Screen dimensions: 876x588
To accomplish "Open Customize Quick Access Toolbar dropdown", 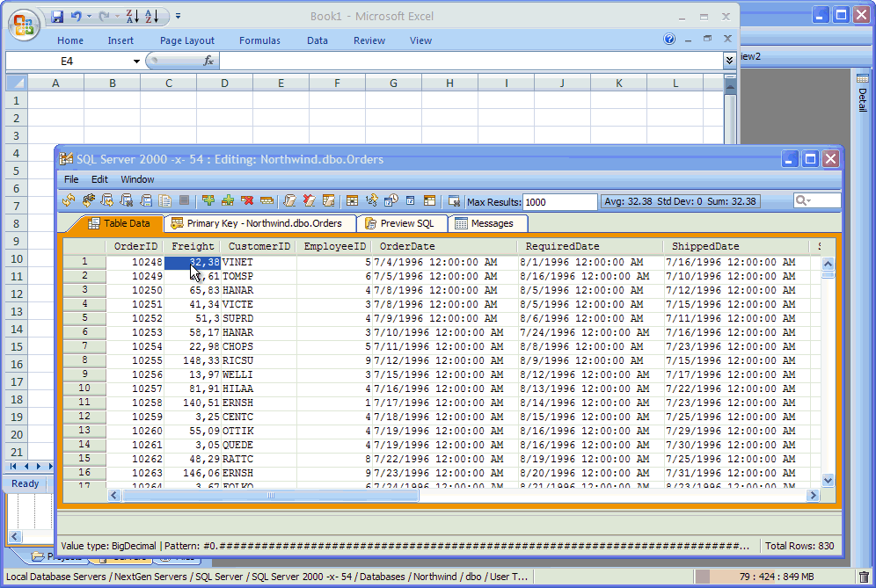I will pos(179,16).
